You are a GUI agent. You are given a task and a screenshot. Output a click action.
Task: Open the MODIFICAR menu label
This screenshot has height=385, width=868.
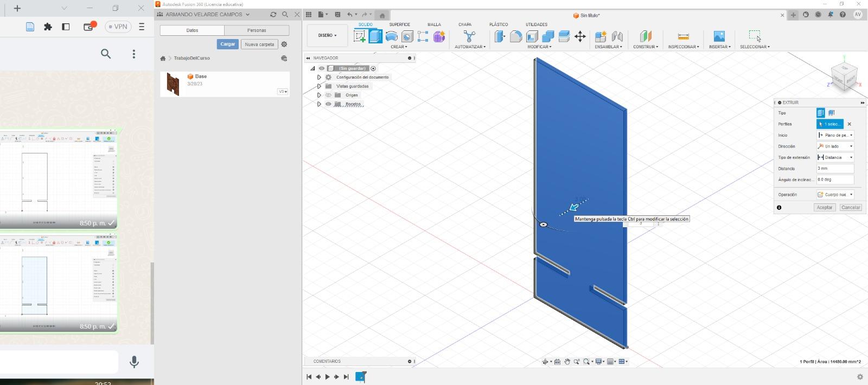539,47
